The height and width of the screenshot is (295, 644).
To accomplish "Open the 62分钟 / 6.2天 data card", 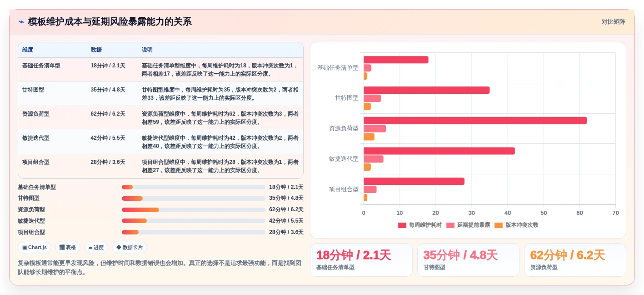I will pos(575,260).
